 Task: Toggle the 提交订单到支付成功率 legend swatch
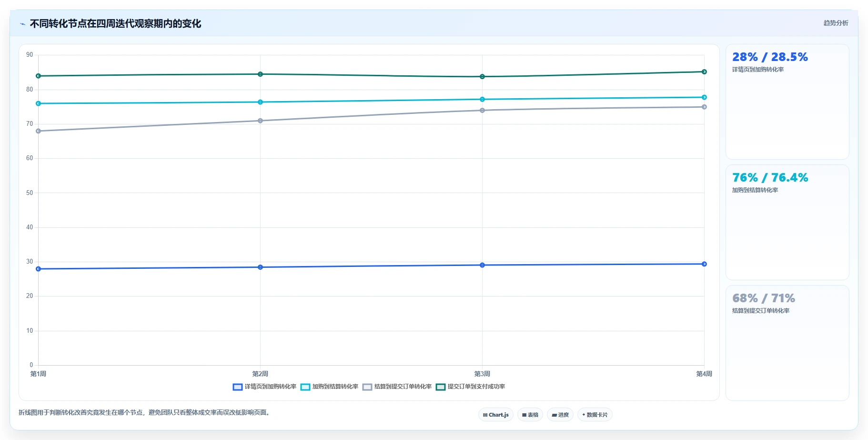coord(441,387)
